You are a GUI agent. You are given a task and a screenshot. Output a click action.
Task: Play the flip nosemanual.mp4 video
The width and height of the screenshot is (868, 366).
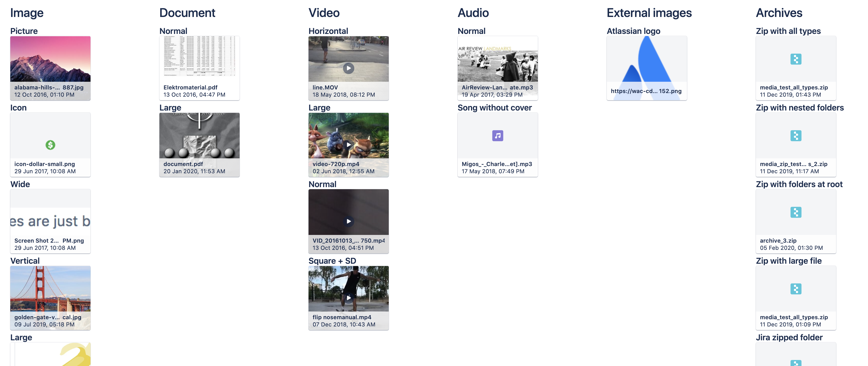348,298
